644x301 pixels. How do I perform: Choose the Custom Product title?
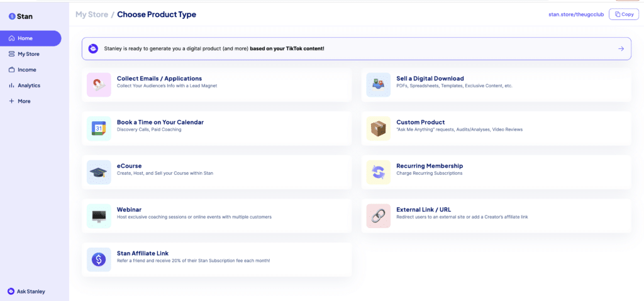(x=421, y=122)
